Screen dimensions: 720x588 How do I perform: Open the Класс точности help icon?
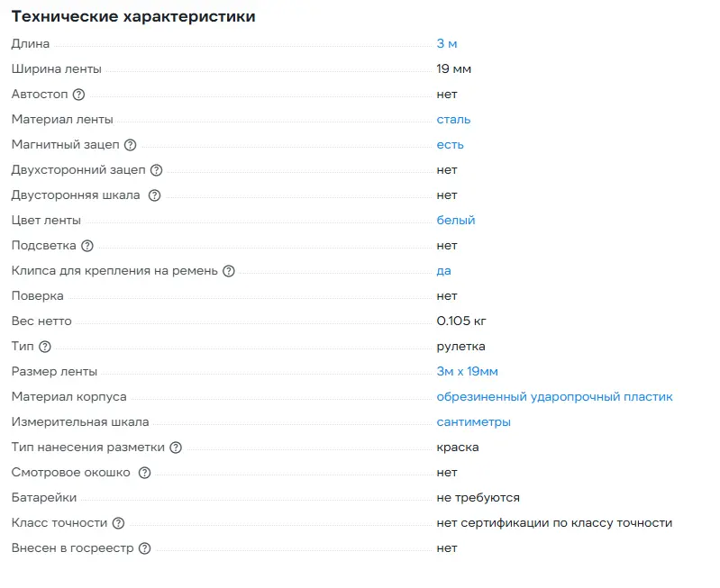pos(118,523)
